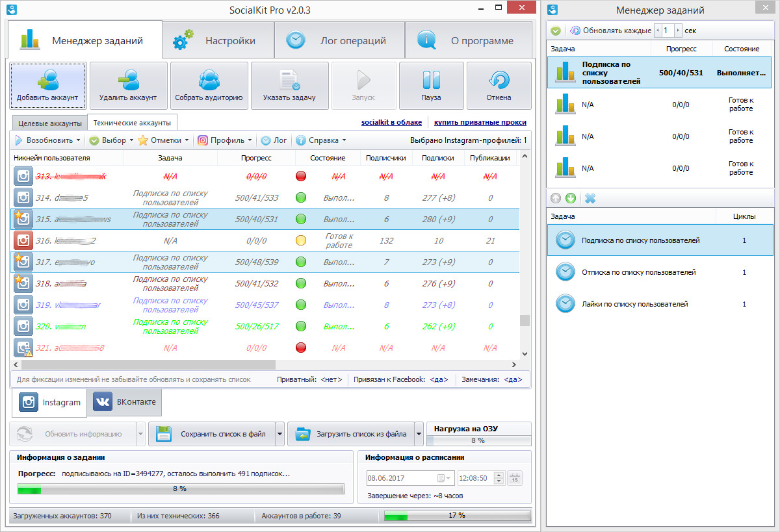Click Загрузить список из файла button
780x532 pixels.
pyautogui.click(x=351, y=434)
